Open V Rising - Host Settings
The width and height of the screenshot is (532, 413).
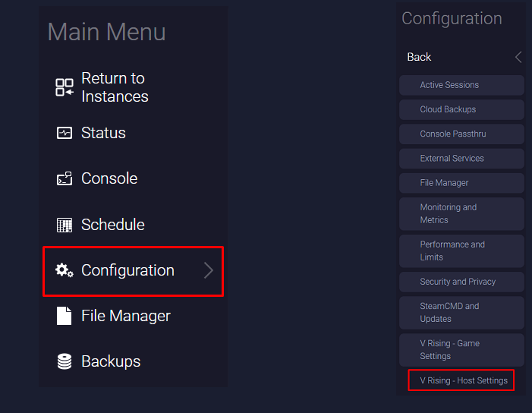pyautogui.click(x=461, y=380)
